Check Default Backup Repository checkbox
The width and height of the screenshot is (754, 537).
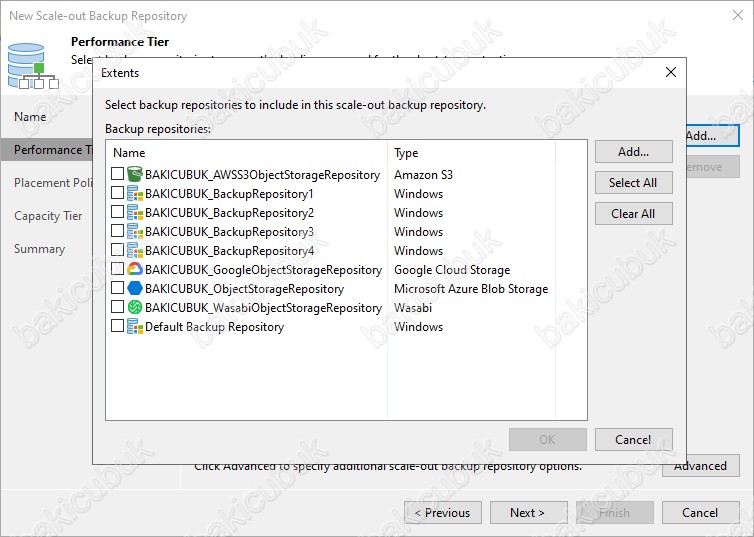point(117,326)
